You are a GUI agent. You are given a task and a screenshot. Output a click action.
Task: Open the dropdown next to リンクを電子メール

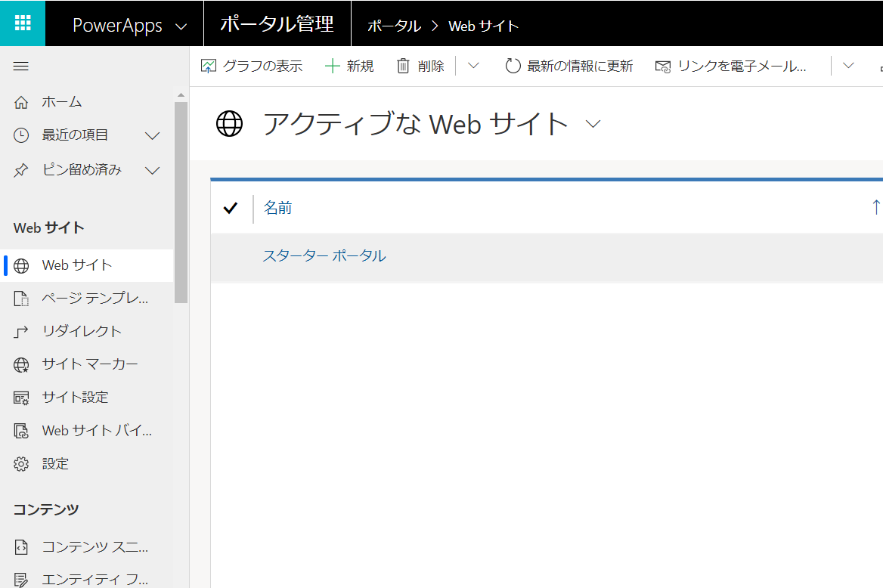click(x=848, y=66)
